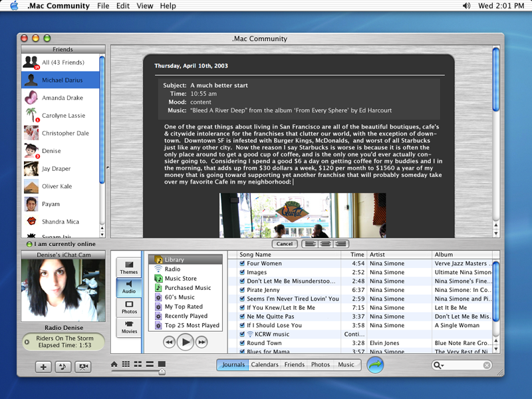Image resolution: width=532 pixels, height=399 pixels.
Task: Switch to the Photos tab
Action: [321, 364]
